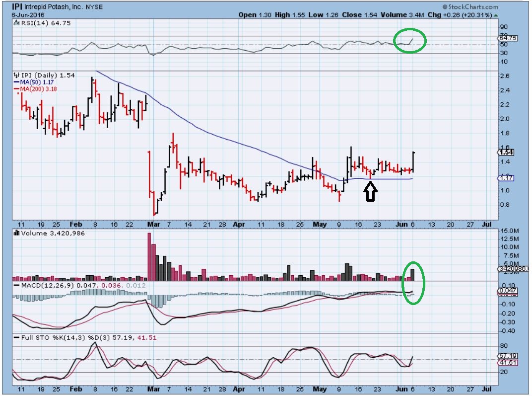Select the Volume 3,420,986 legend label
532x396 pixels.
53,233
